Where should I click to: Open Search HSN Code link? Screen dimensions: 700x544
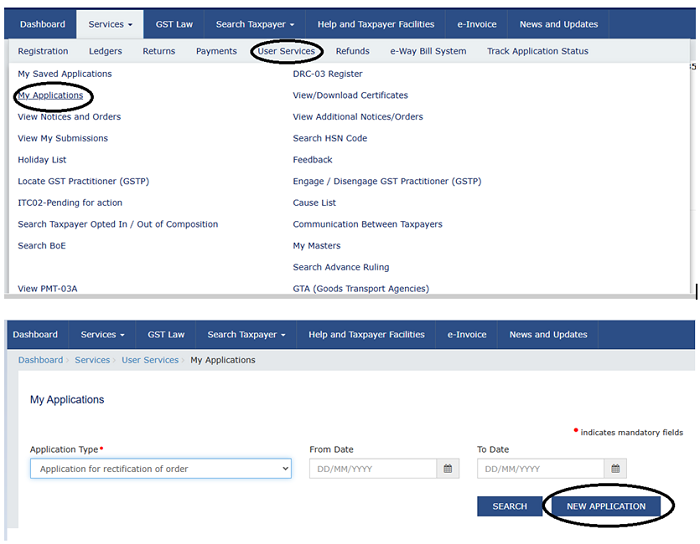[x=329, y=139]
